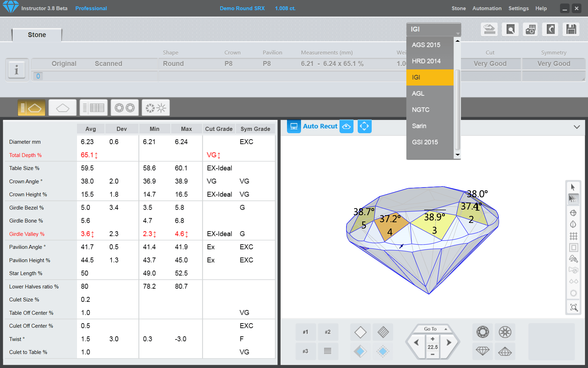The image size is (588, 368).
Task: Click the book/report icon next to save
Action: (551, 29)
